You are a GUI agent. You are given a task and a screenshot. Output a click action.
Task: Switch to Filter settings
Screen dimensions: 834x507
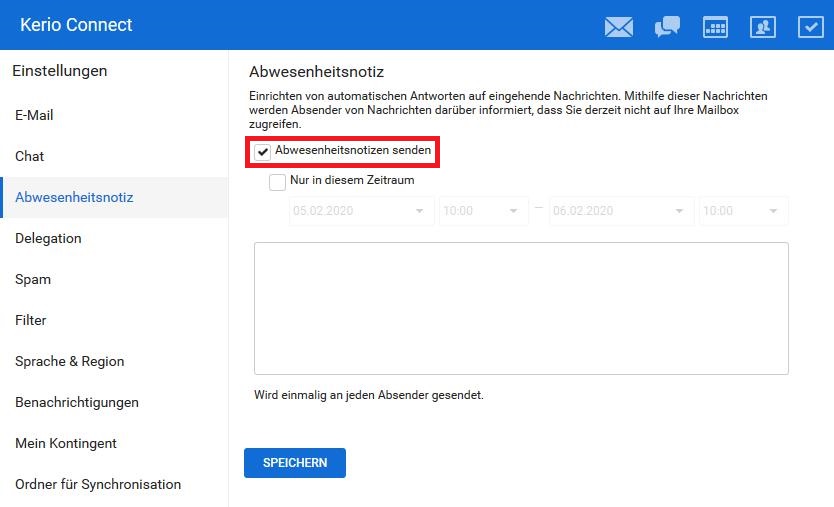click(31, 320)
